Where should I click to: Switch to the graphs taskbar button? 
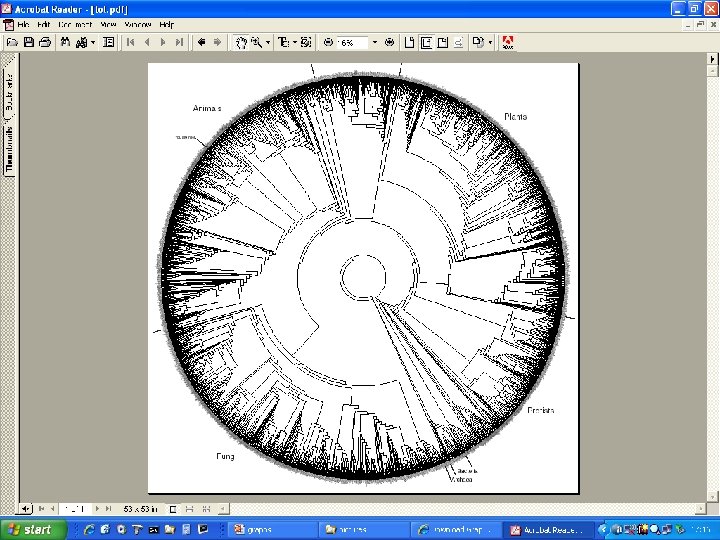point(273,529)
